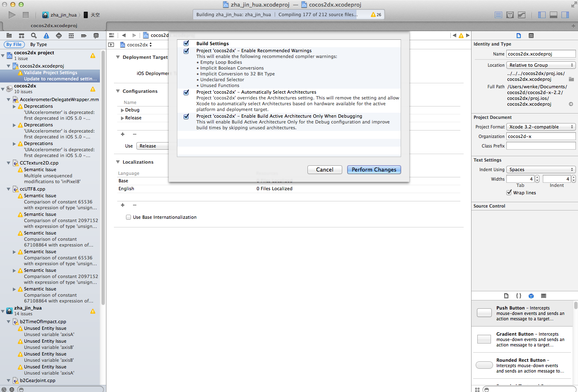Show the Media library filmstrip
This screenshot has width=578, height=392.
point(544,296)
